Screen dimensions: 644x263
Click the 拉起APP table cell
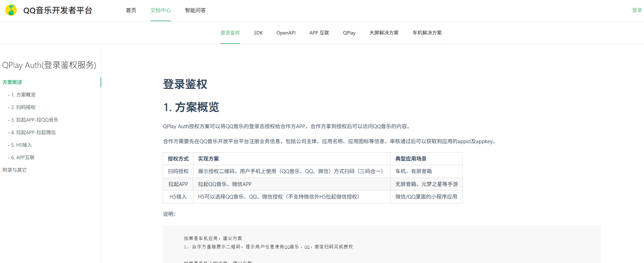tap(178, 184)
